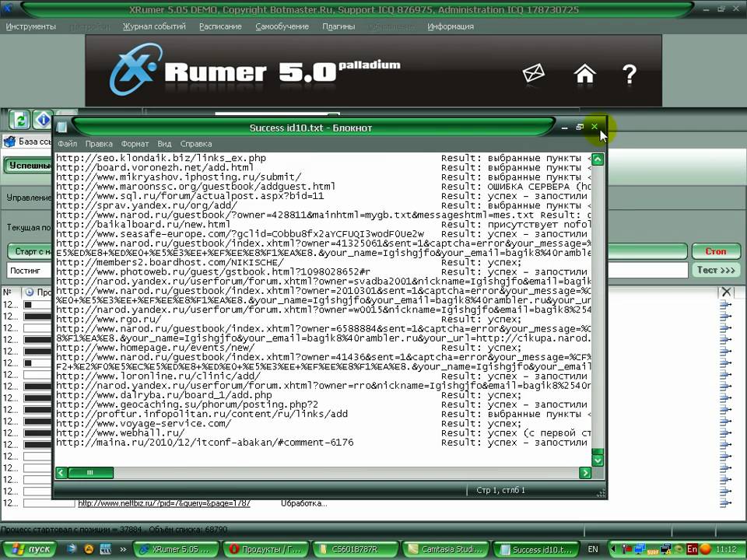Click the Успешные button in XRumer window
Image resolution: width=747 pixels, height=560 pixels.
pyautogui.click(x=29, y=166)
